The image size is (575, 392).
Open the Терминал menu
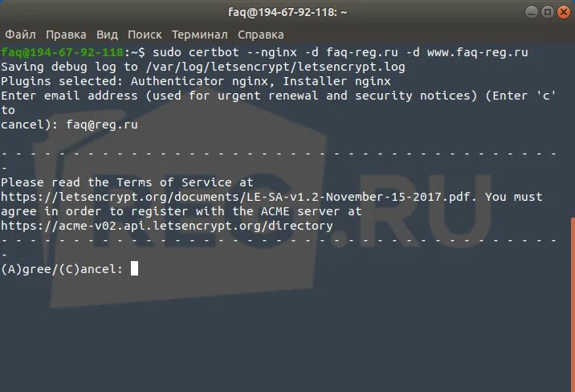(200, 35)
